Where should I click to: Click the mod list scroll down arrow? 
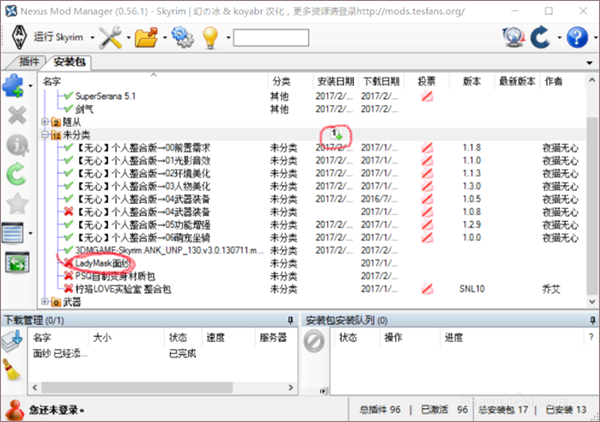[592, 301]
